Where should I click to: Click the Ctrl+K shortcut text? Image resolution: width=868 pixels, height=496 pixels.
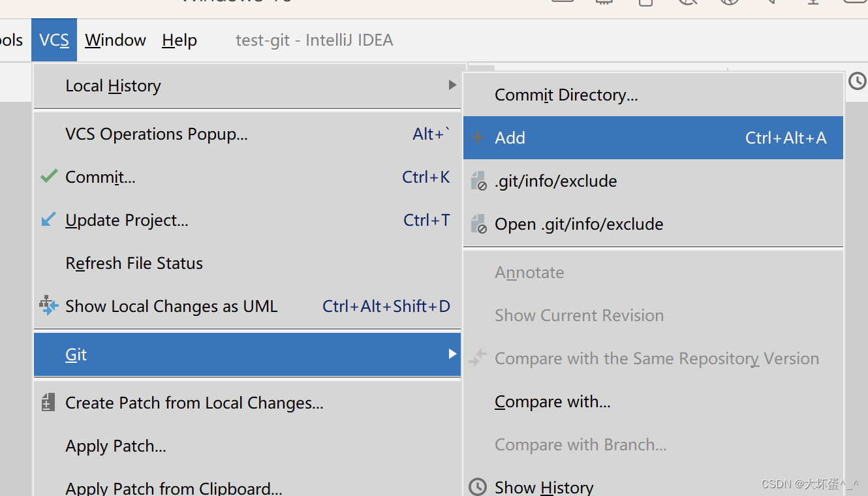pos(426,178)
